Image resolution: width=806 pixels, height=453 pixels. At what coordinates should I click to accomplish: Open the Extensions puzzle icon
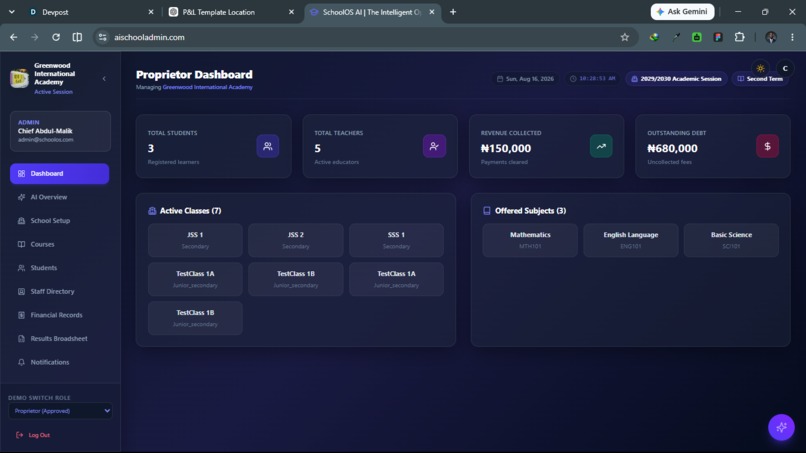(740, 37)
